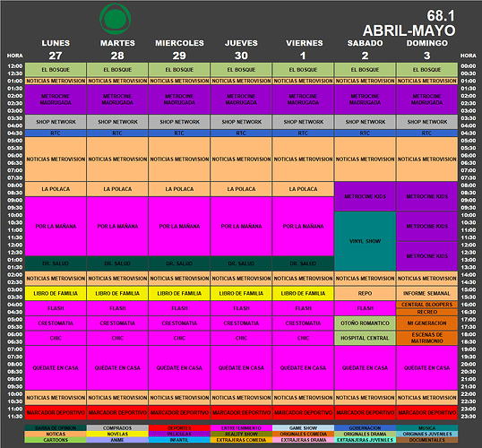Click the 68.1 channel number
Image resolution: width=482 pixels, height=448 pixels.
[x=441, y=16]
